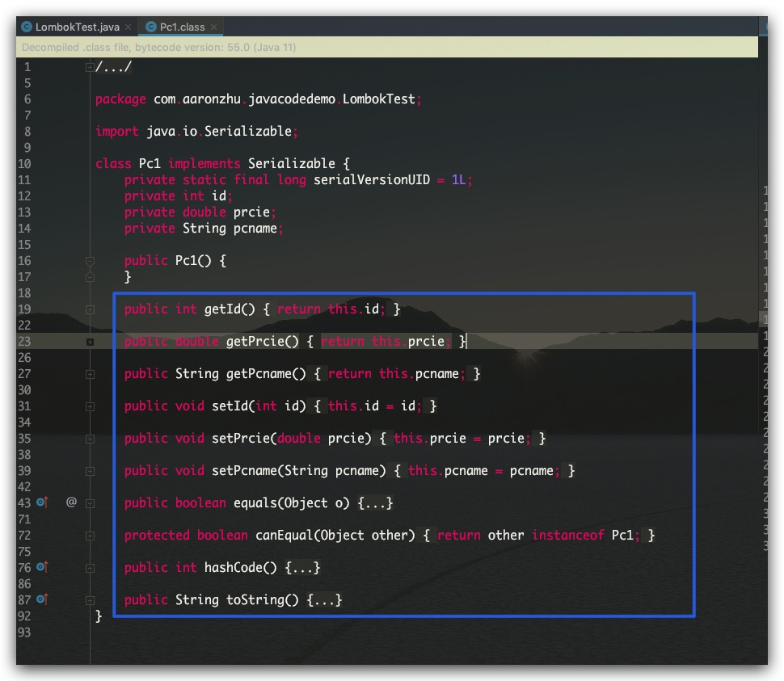The width and height of the screenshot is (784, 681).
Task: Select the Pc1.class tab
Action: (x=182, y=27)
